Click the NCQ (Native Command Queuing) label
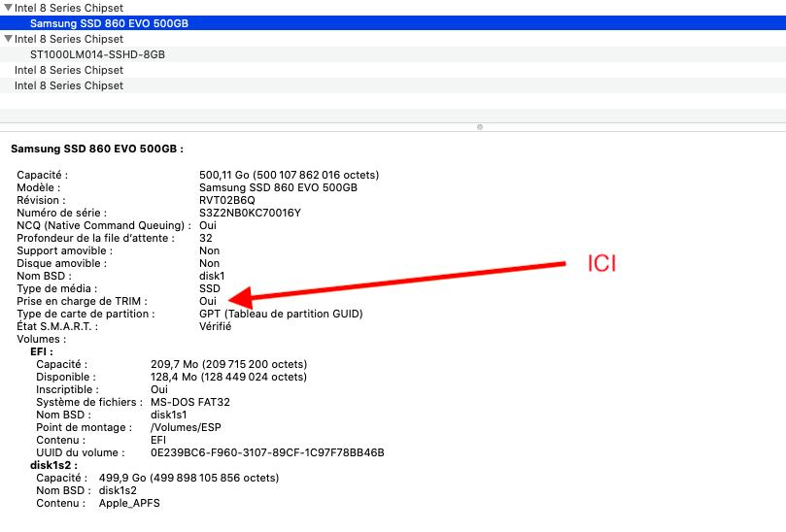The height and width of the screenshot is (532, 786). pyautogui.click(x=104, y=225)
